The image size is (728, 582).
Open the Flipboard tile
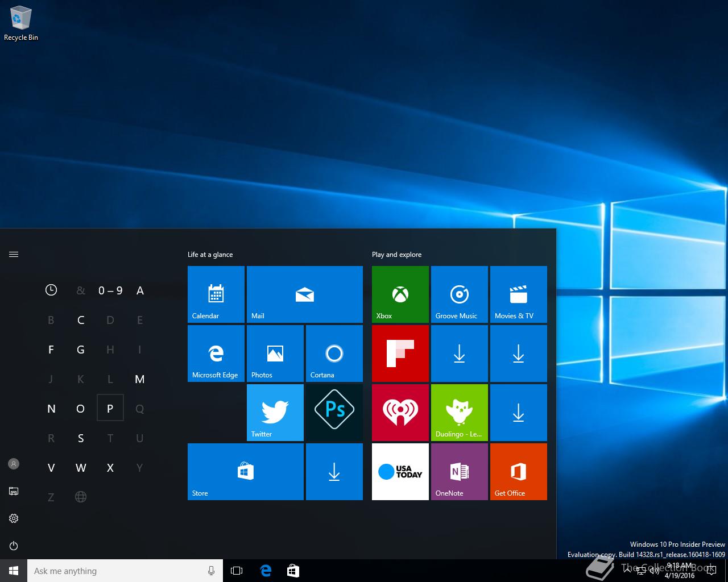tap(400, 354)
